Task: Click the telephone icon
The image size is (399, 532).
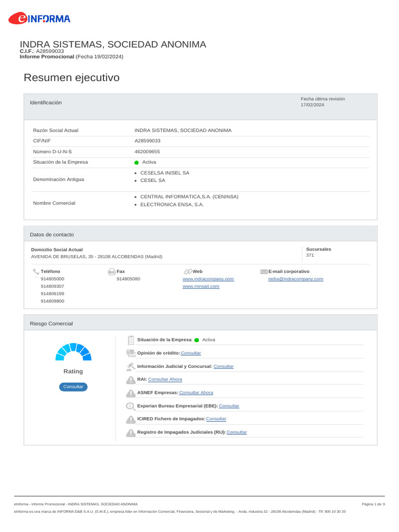Action: (x=36, y=271)
